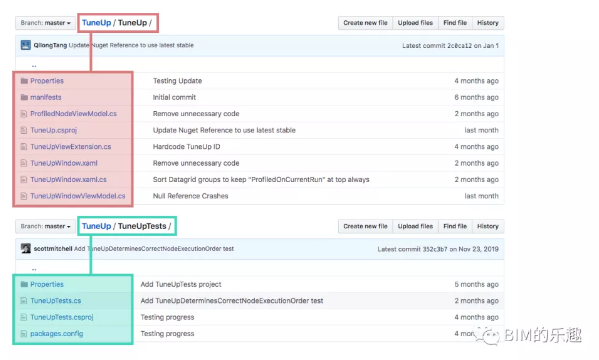Click TuneUp root breadcrumb in TuneUpTests panel
The width and height of the screenshot is (599, 360).
pos(96,226)
